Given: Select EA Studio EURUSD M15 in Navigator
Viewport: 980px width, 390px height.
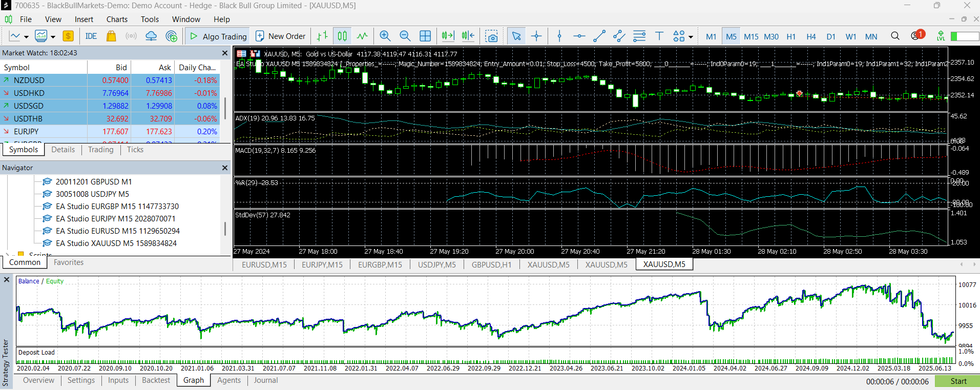Looking at the screenshot, I should (117, 231).
